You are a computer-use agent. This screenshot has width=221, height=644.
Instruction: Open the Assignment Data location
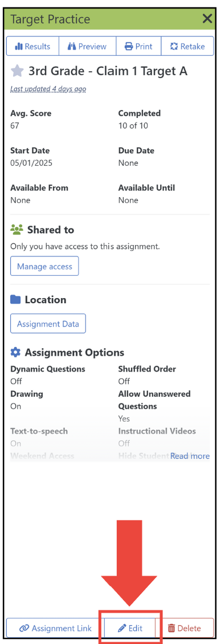[x=48, y=324]
